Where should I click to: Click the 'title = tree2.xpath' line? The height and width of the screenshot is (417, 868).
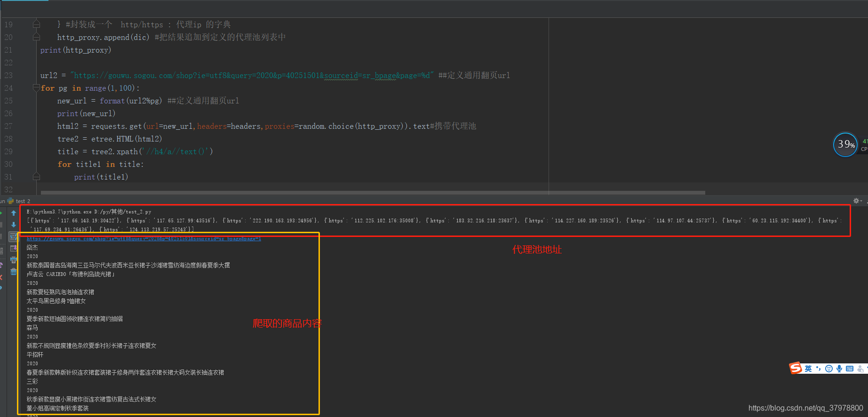pyautogui.click(x=135, y=151)
